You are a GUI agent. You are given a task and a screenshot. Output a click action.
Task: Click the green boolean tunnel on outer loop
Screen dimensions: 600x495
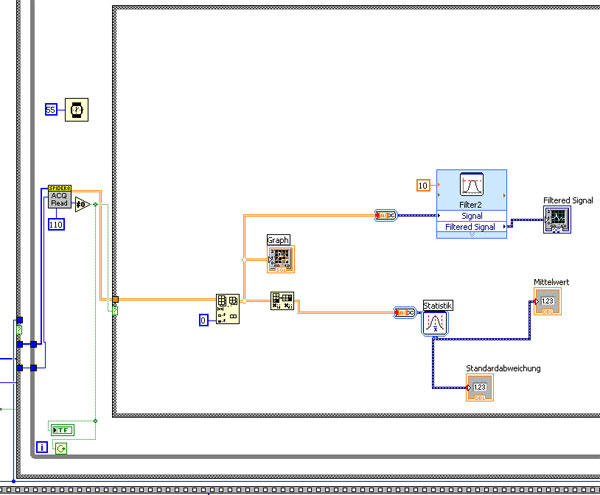tap(19, 330)
